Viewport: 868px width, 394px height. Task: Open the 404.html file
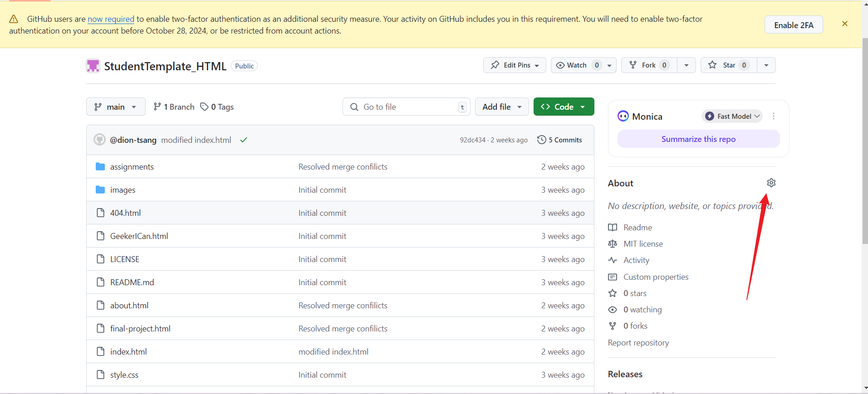coord(125,213)
